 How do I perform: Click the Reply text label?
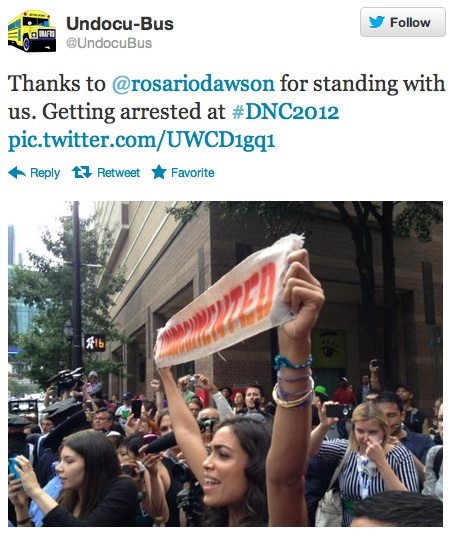tap(45, 173)
